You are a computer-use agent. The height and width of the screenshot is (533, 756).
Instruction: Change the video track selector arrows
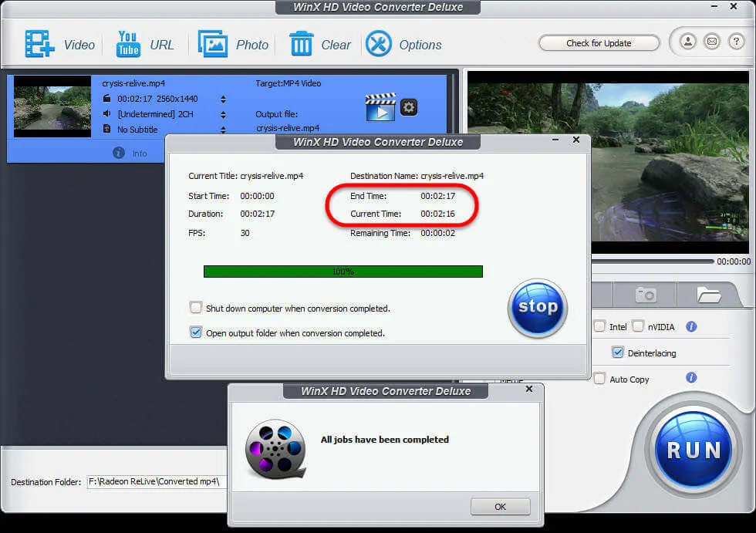(223, 100)
